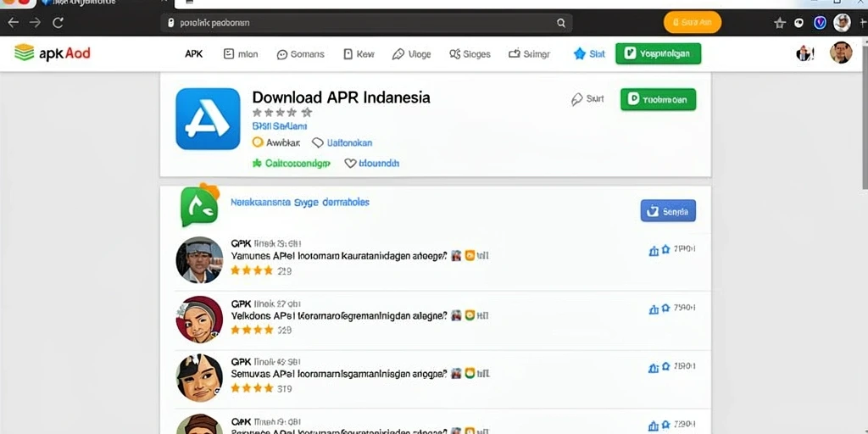Bookmark page with star icon

780,23
